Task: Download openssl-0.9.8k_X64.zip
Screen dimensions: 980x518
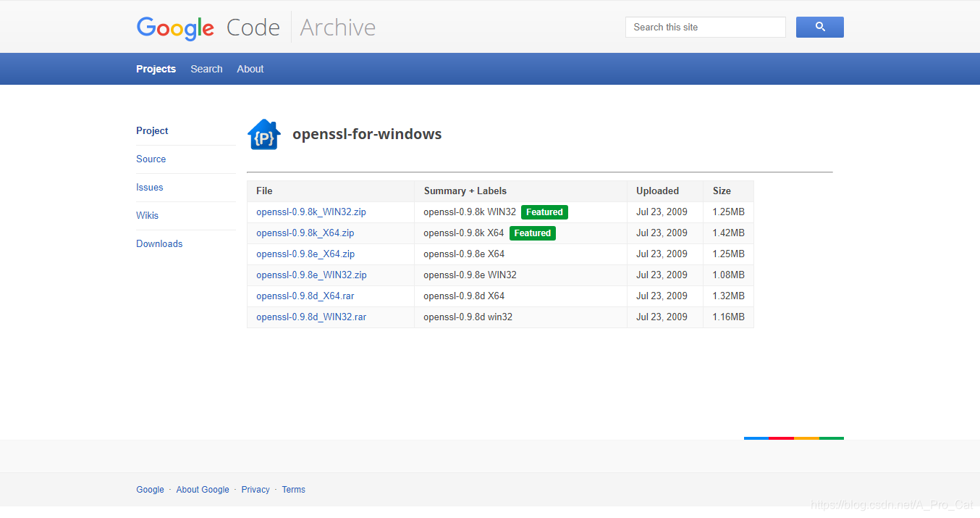Action: click(x=305, y=233)
